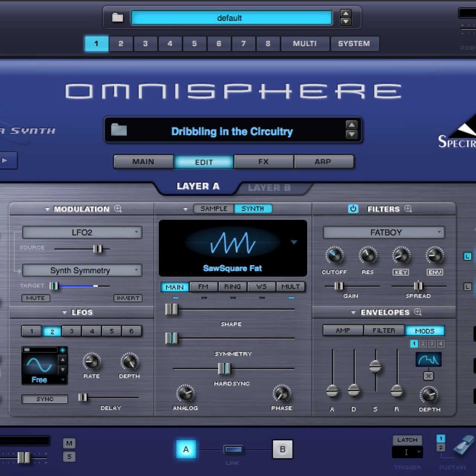The width and height of the screenshot is (476, 476).
Task: Toggle the modulation Mute button
Action: (36, 298)
